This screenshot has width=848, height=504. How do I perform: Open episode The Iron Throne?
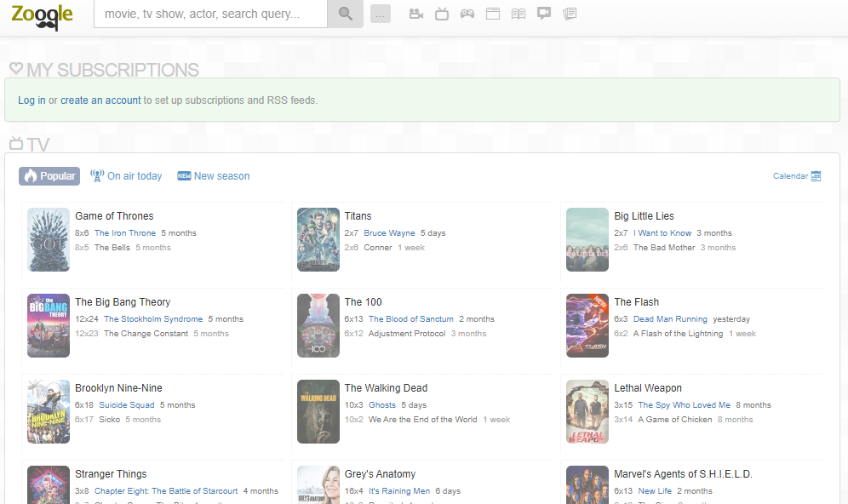pos(125,233)
